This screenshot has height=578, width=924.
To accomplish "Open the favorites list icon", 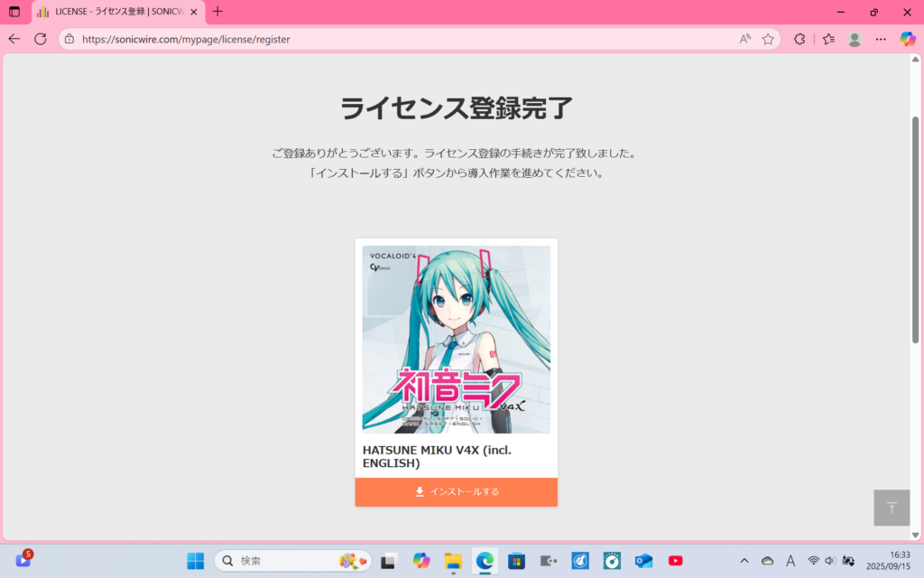I will point(828,39).
